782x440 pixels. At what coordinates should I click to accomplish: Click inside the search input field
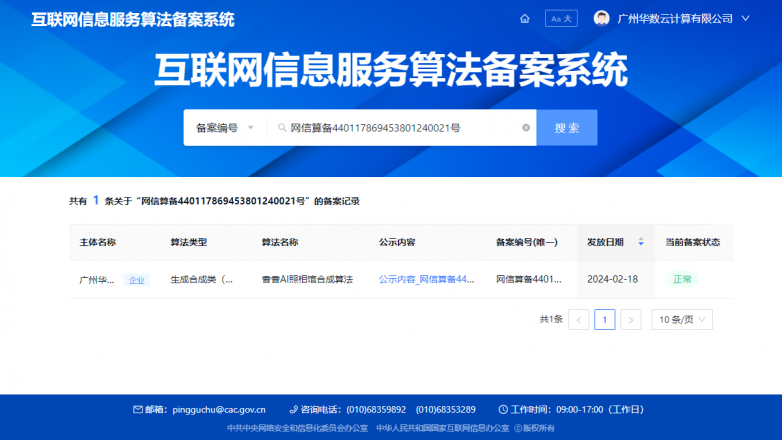[x=400, y=128]
